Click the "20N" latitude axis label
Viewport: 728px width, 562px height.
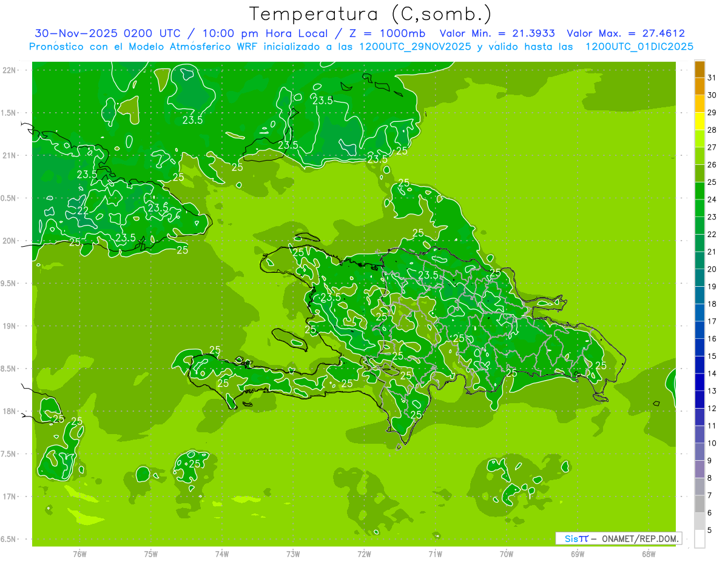[x=10, y=241]
